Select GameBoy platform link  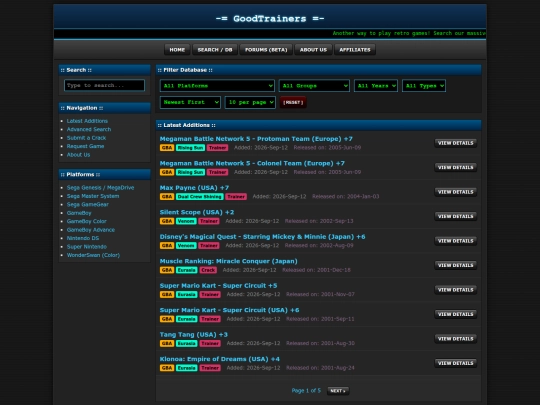[x=79, y=213]
